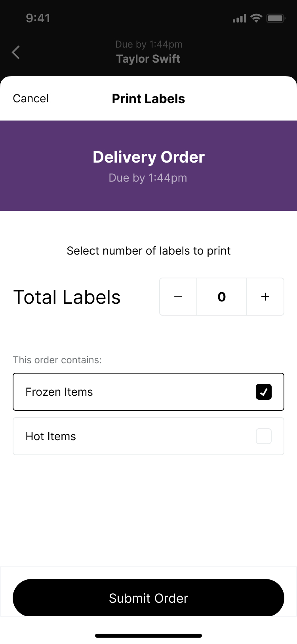Screen dimensions: 297x644
Task: Tap the back chevron arrow
Action: click(x=16, y=52)
